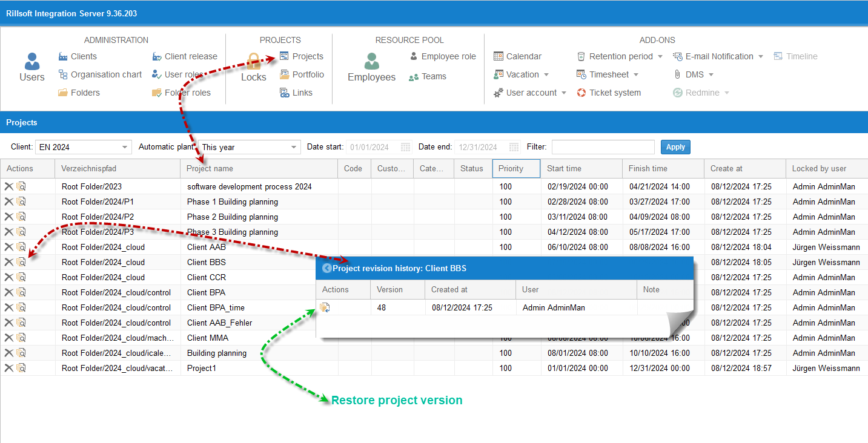Delete the Client AAB project row

pos(8,247)
